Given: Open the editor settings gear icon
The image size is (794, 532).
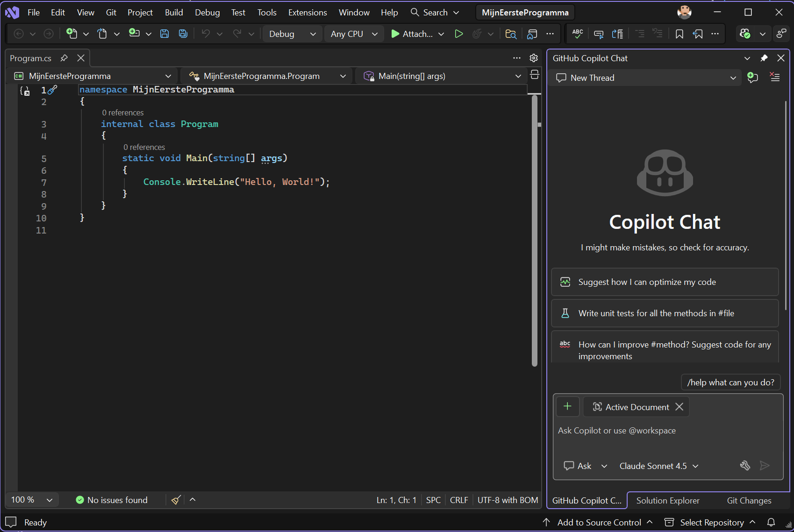Looking at the screenshot, I should coord(534,58).
